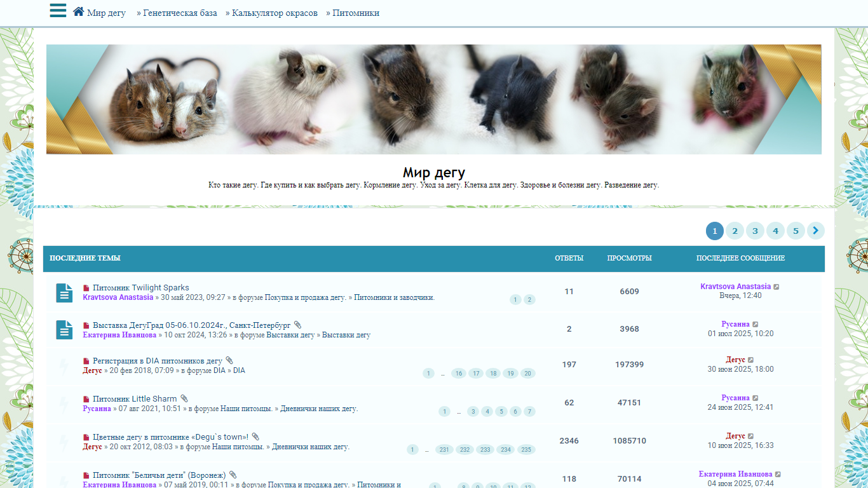This screenshot has height=488, width=868.
Task: Open Питомники in the top navigation
Action: pos(356,13)
